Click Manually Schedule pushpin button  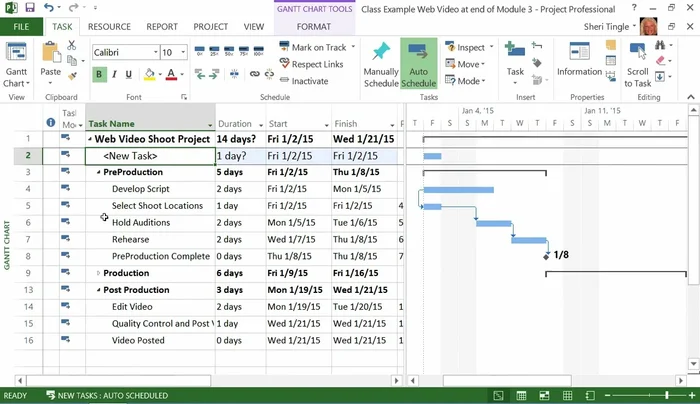coord(381,64)
